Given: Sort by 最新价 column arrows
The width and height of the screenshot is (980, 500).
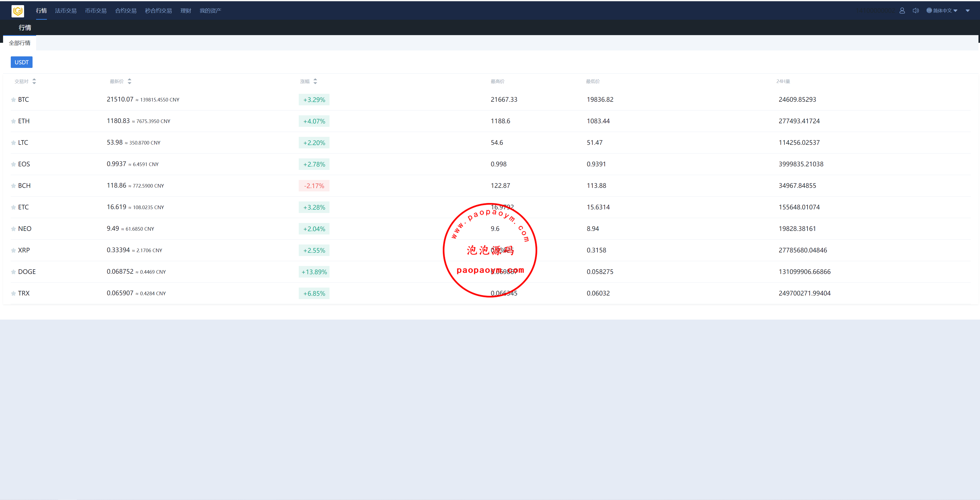Looking at the screenshot, I should (129, 81).
